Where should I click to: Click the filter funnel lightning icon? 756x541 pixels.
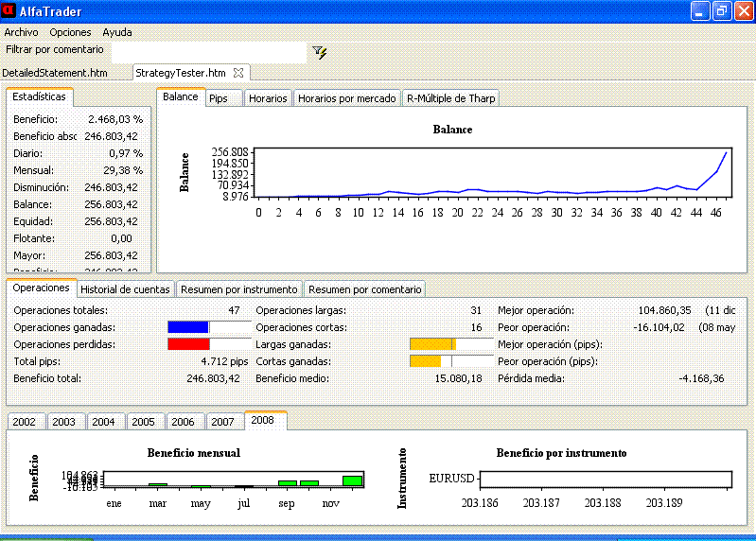(x=320, y=53)
